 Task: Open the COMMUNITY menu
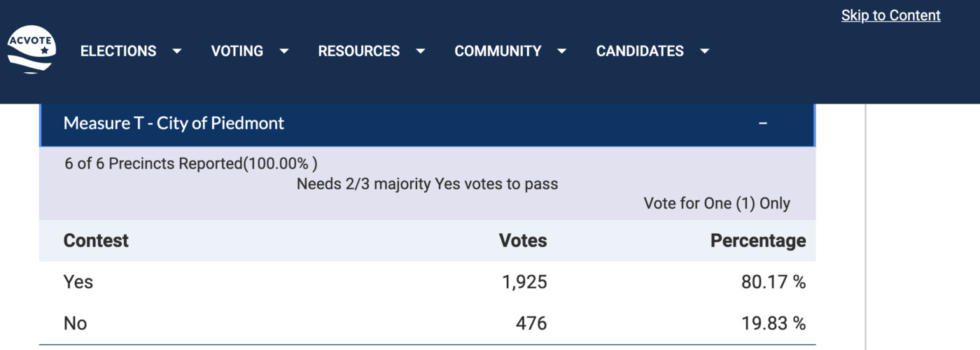498,51
